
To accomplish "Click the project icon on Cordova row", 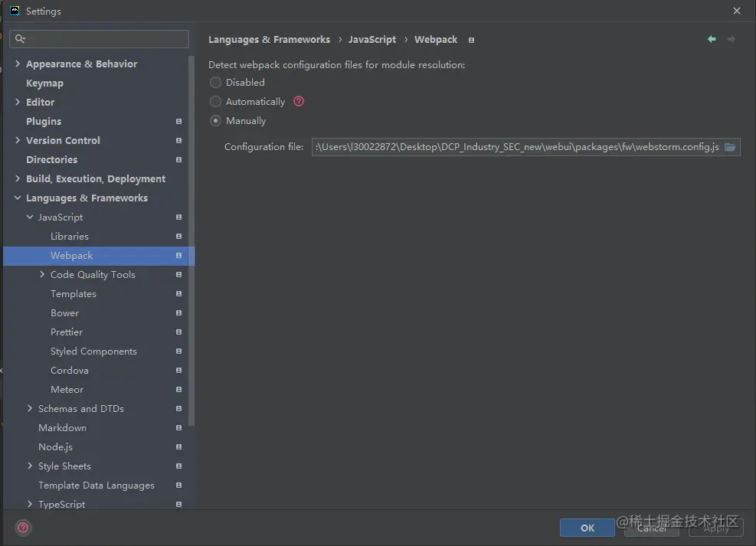I will [179, 370].
